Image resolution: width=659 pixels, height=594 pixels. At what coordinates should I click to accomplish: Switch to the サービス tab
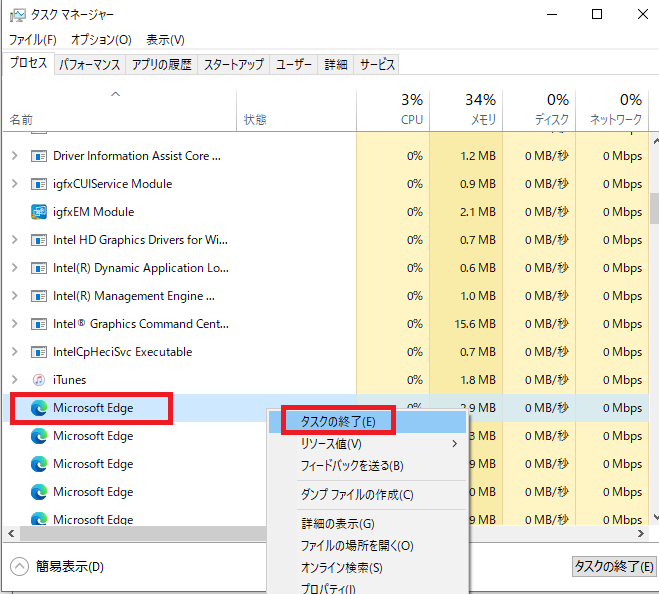377,65
